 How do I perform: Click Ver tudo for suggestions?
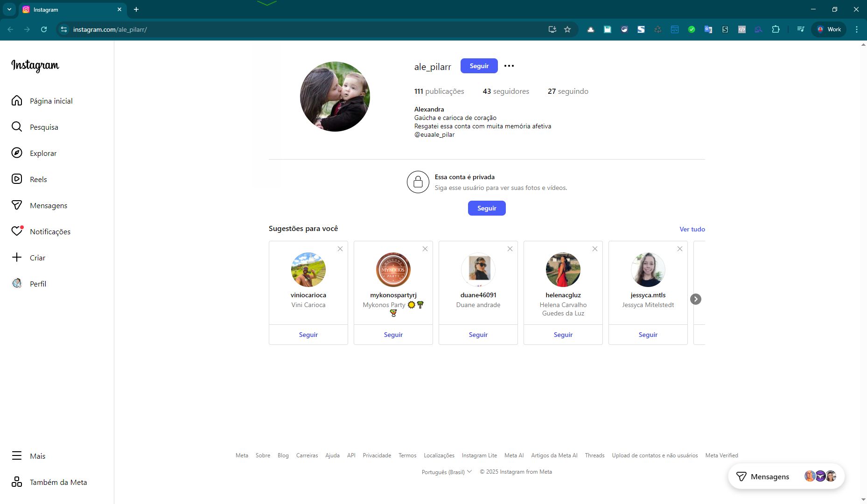pyautogui.click(x=692, y=229)
